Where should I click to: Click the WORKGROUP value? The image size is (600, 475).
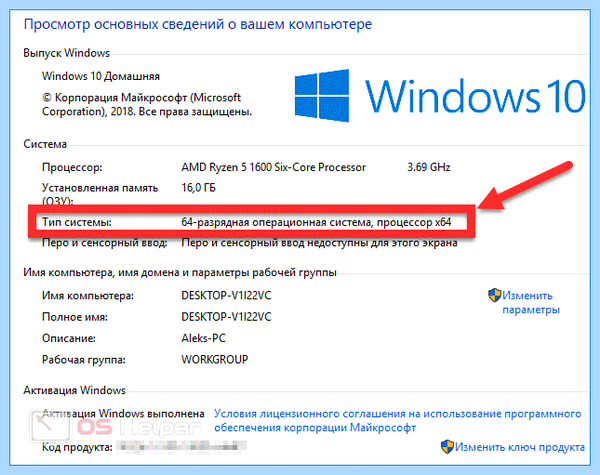pyautogui.click(x=215, y=359)
